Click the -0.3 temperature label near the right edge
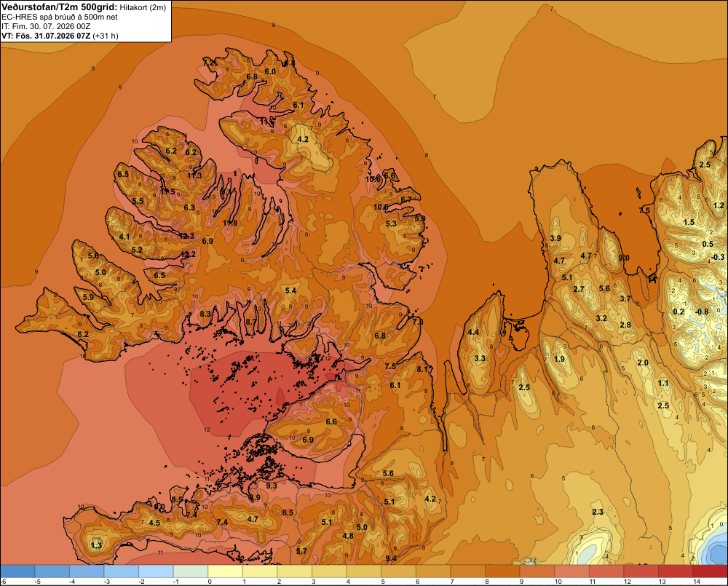Viewport: 728px width, 586px height. click(x=717, y=257)
